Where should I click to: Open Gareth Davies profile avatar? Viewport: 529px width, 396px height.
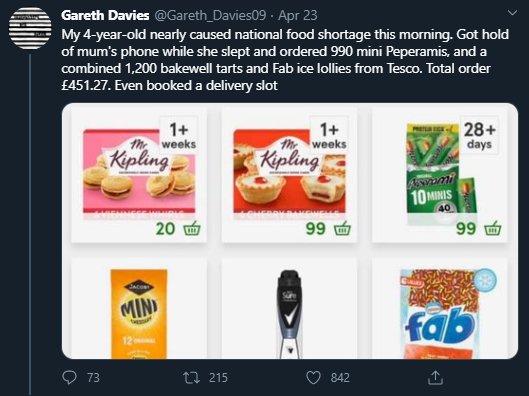(30, 28)
